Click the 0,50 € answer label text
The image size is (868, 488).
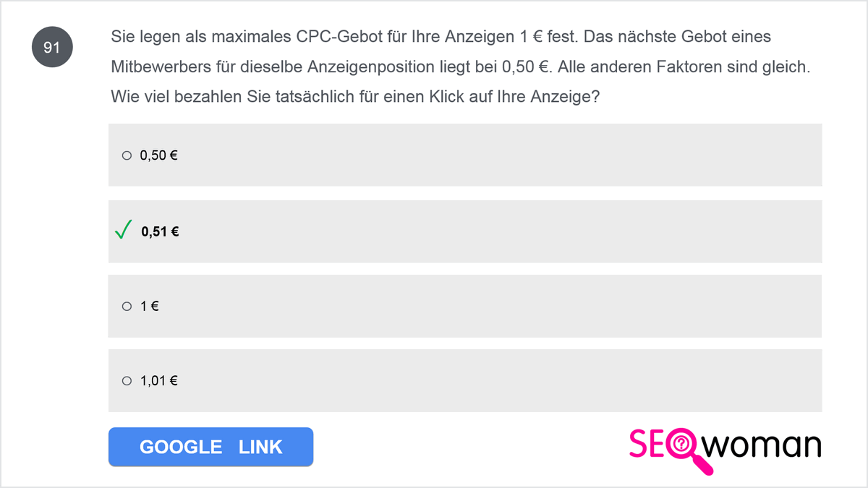[x=158, y=155]
